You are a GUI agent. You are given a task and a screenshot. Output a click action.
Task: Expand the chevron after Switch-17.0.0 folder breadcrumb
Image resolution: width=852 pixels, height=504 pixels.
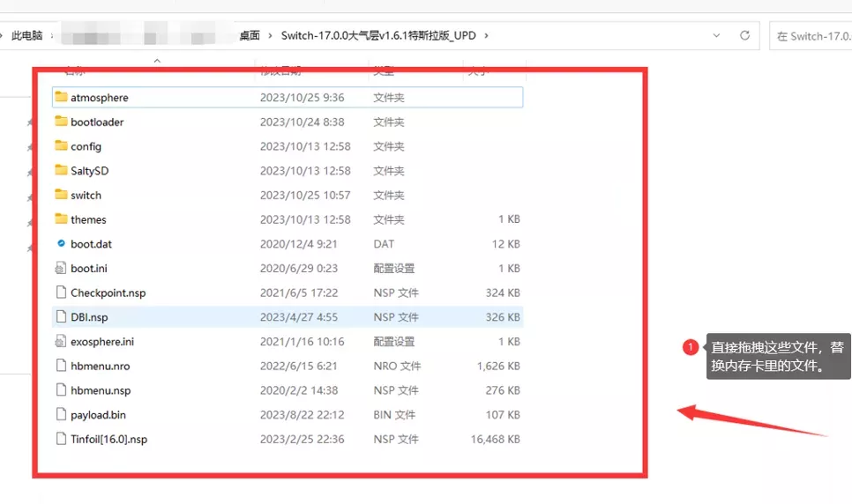(x=486, y=36)
